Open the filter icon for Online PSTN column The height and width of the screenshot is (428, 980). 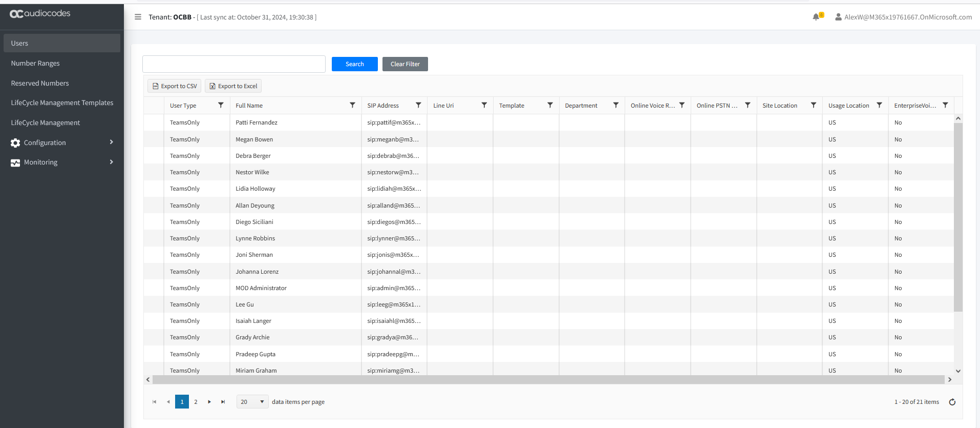pos(748,105)
